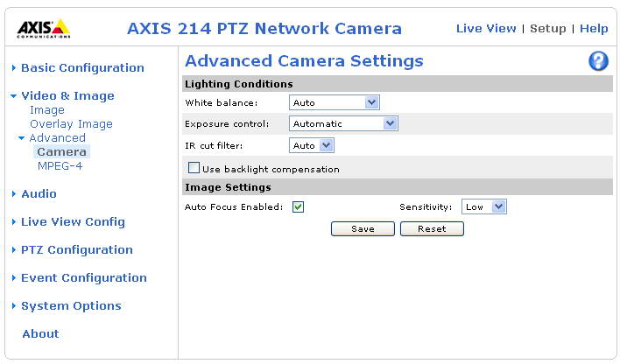The image size is (620, 364).
Task: Expand the Audio section arrow
Action: (x=14, y=193)
